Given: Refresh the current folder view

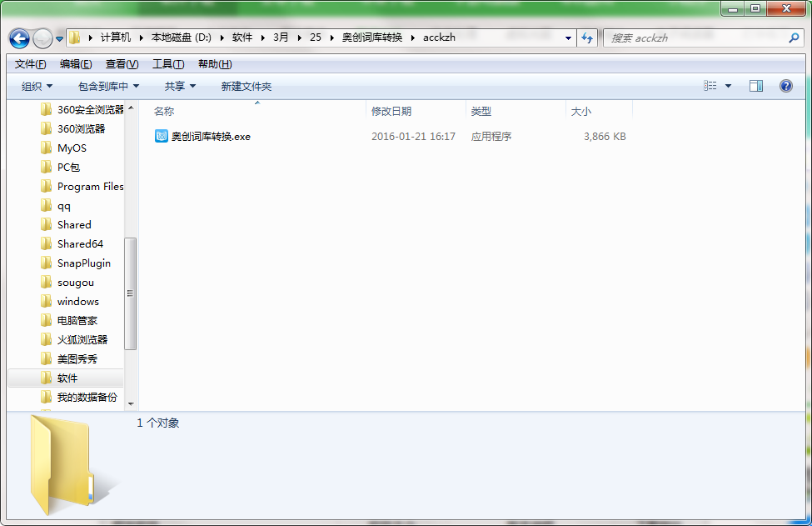Looking at the screenshot, I should click(x=587, y=38).
